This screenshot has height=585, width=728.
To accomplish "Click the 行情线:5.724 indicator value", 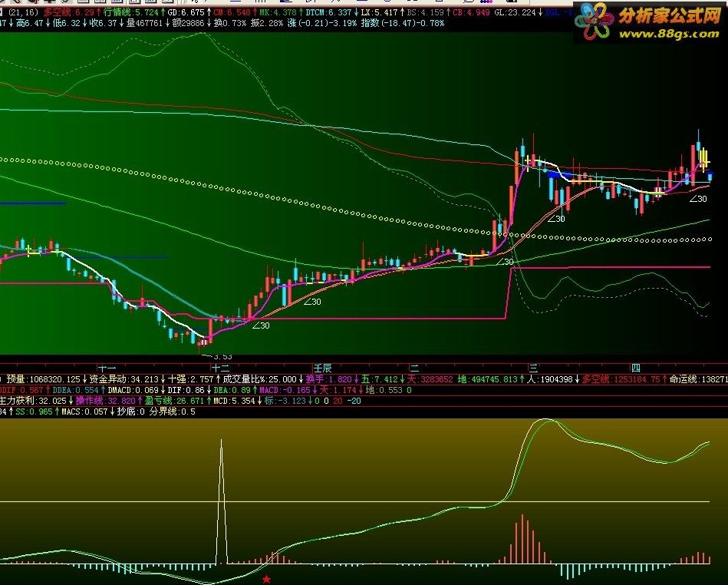I will point(130,12).
